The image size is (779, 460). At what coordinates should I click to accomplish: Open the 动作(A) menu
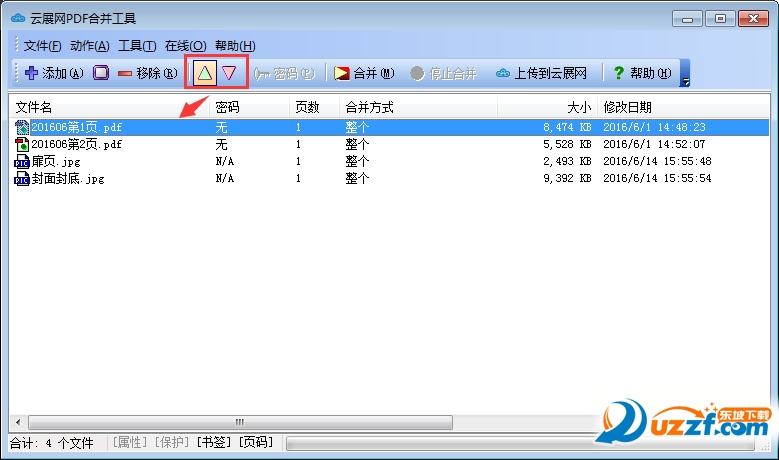[89, 46]
